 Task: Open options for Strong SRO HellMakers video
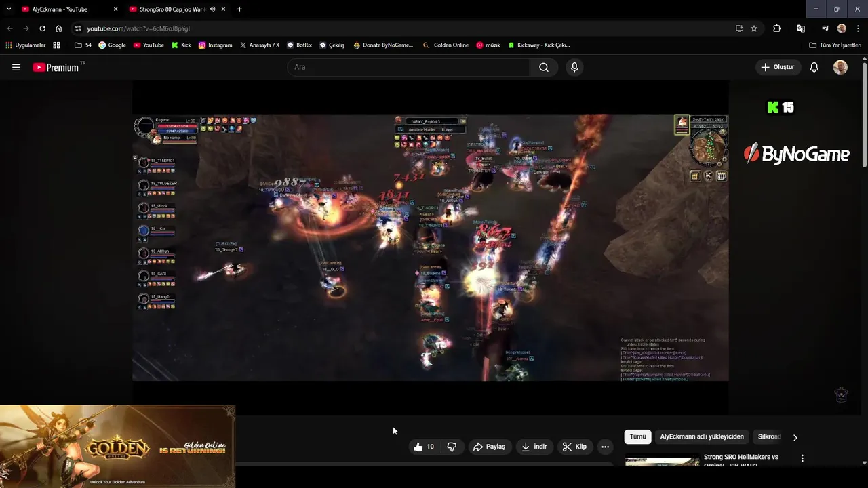point(802,458)
